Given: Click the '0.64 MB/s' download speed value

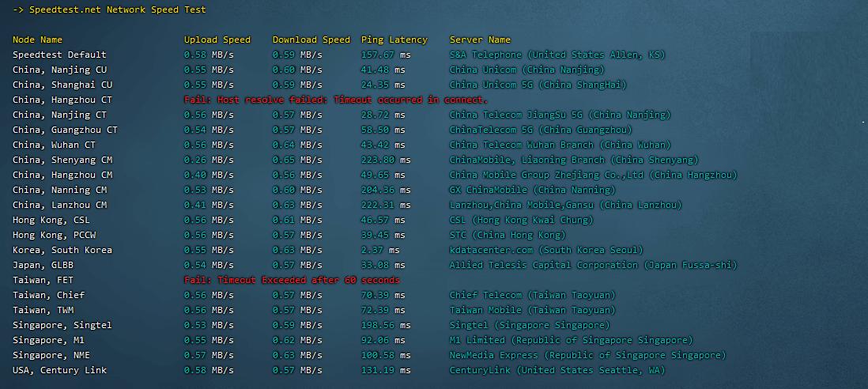Looking at the screenshot, I should click(x=297, y=145).
